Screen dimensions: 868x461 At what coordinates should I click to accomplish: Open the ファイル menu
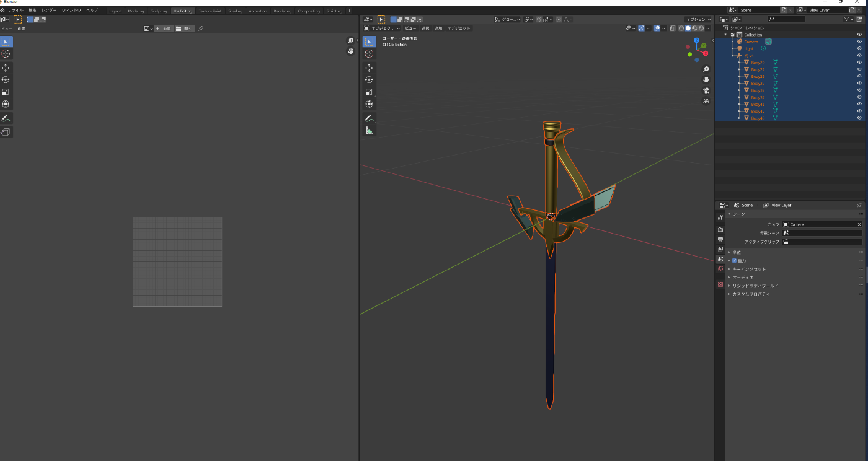pos(15,11)
